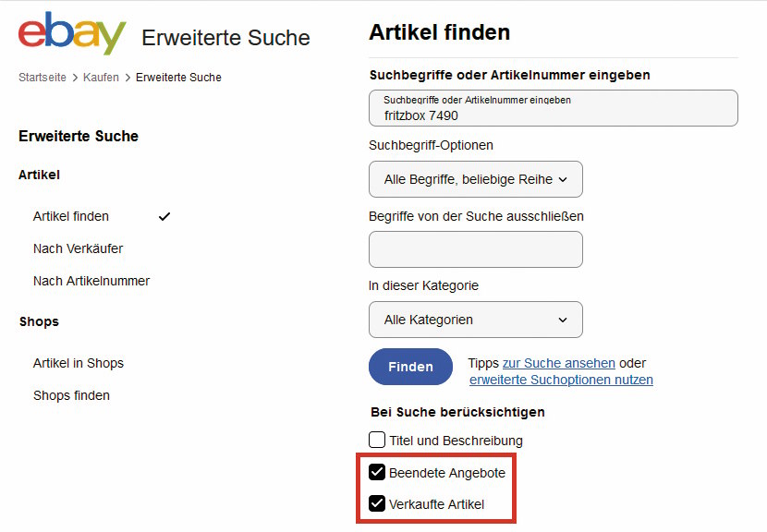The image size is (767, 532).
Task: Uncheck Verkaufte Artikel checkbox
Action: 377,504
